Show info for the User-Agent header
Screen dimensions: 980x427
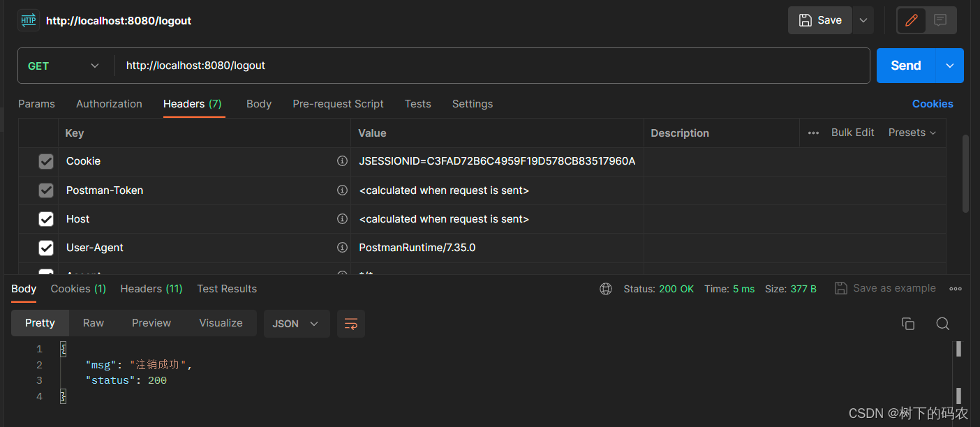[x=342, y=248]
